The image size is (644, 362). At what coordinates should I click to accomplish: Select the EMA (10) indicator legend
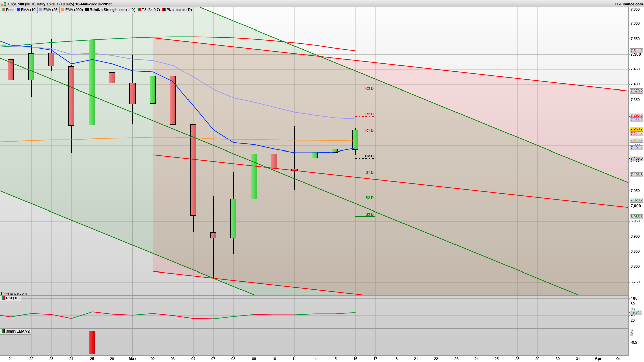click(26, 10)
